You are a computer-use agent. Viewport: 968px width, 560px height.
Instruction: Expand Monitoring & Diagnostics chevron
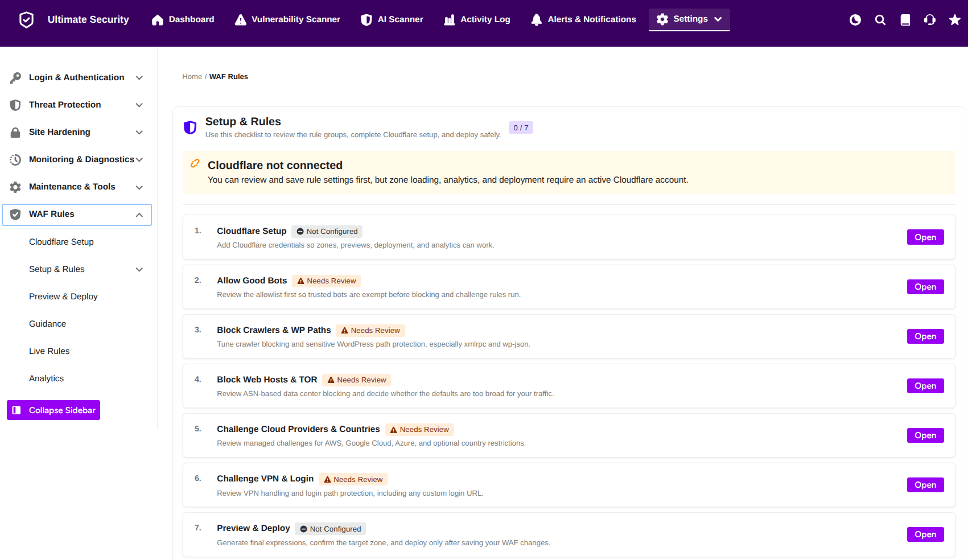click(139, 160)
